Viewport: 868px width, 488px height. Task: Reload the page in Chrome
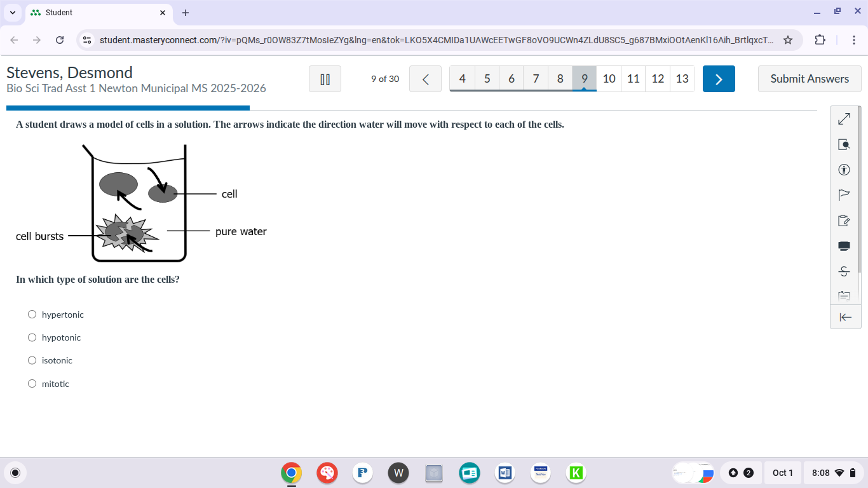(x=60, y=40)
